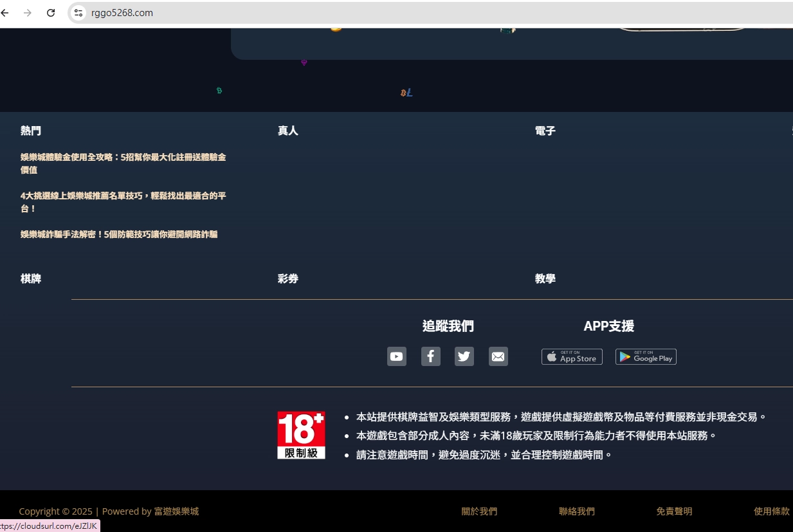Click the browser reload button

[x=51, y=13]
